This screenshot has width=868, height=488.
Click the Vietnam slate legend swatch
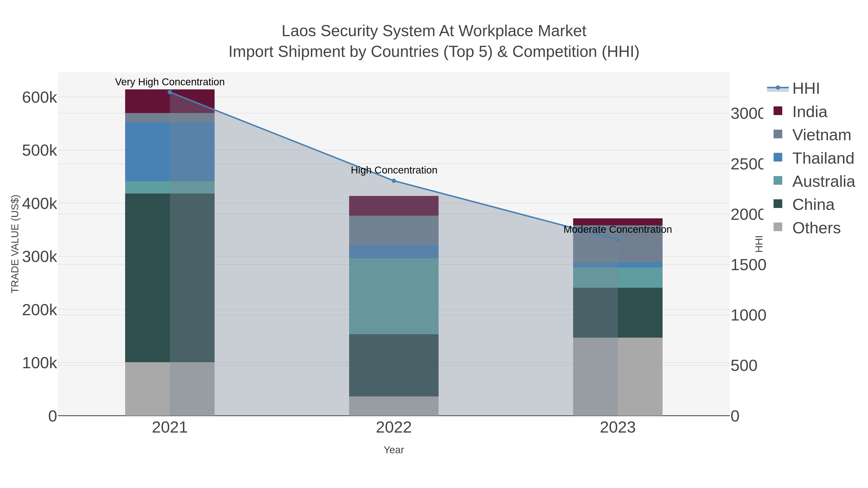click(x=778, y=134)
